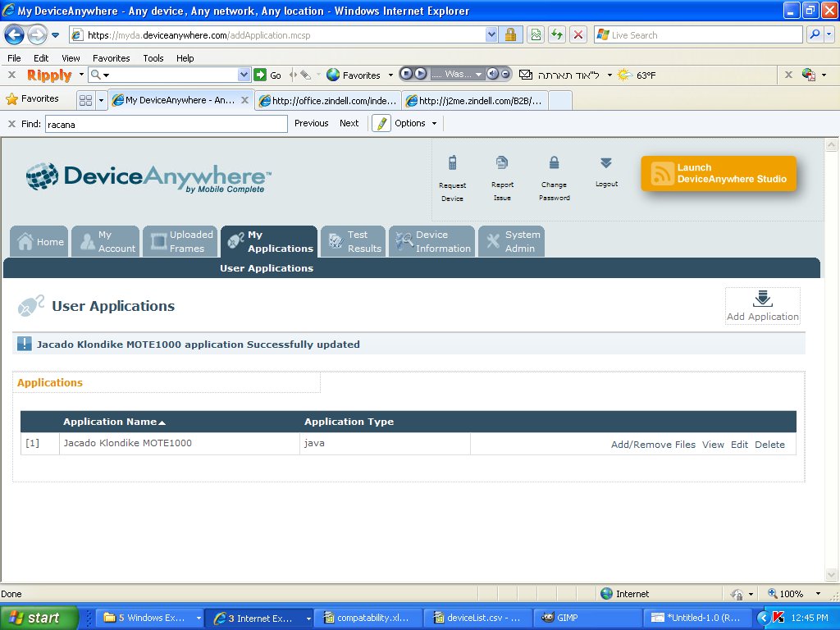Click the Edit link for Jacado Klondike
840x630 pixels.
(739, 445)
